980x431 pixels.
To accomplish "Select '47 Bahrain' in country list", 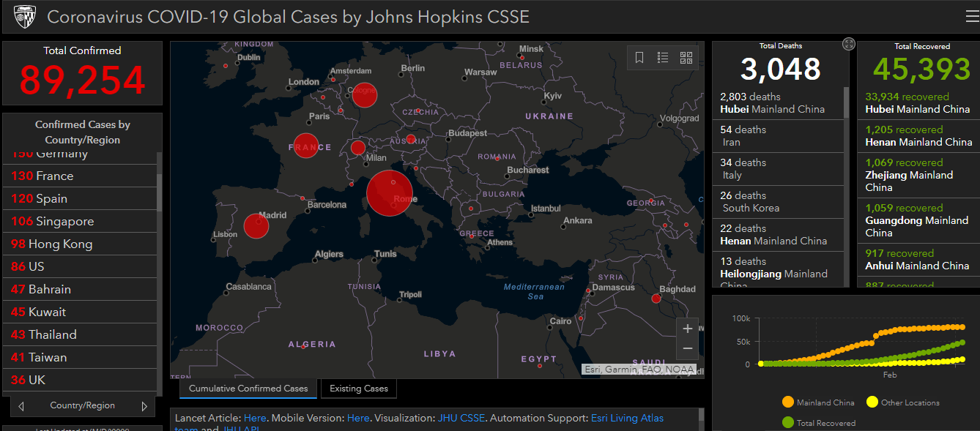I will [x=80, y=289].
